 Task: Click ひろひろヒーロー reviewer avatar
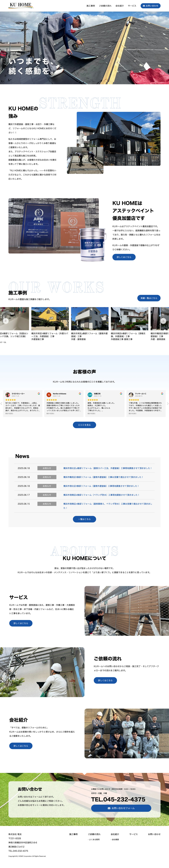8,395
